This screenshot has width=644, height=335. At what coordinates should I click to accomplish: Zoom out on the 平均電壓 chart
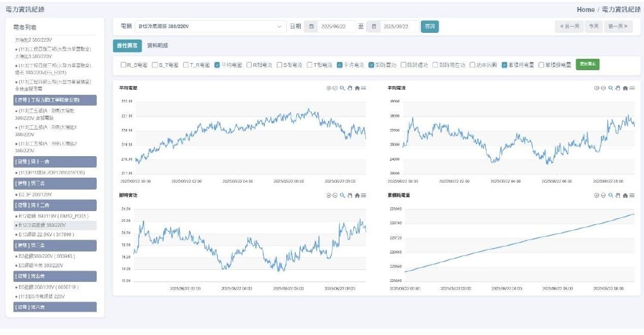point(336,88)
